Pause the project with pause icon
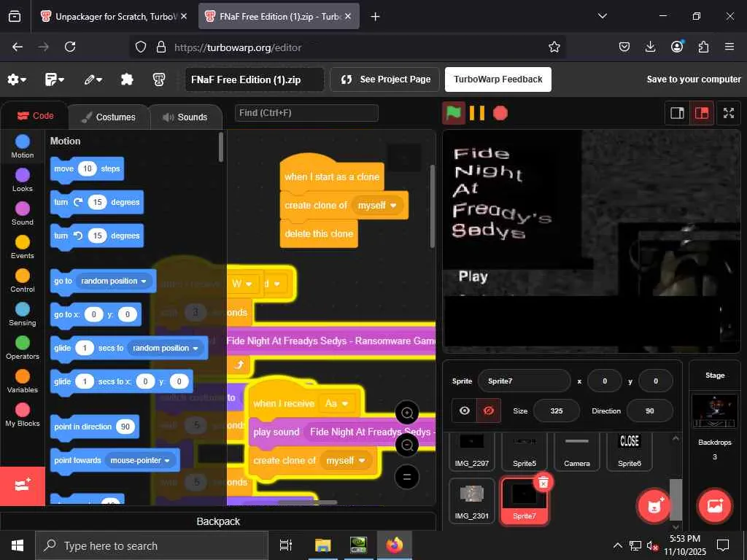Image resolution: width=747 pixels, height=560 pixels. (x=476, y=113)
